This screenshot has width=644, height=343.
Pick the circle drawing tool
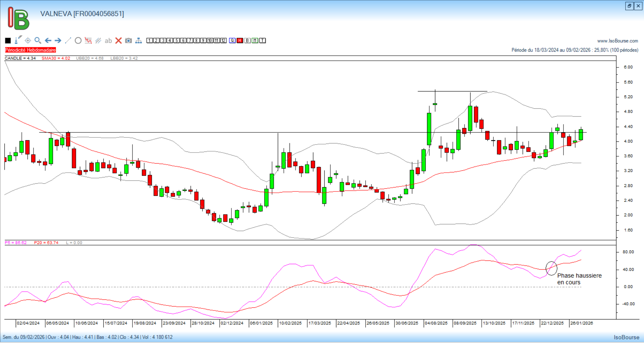(x=78, y=41)
